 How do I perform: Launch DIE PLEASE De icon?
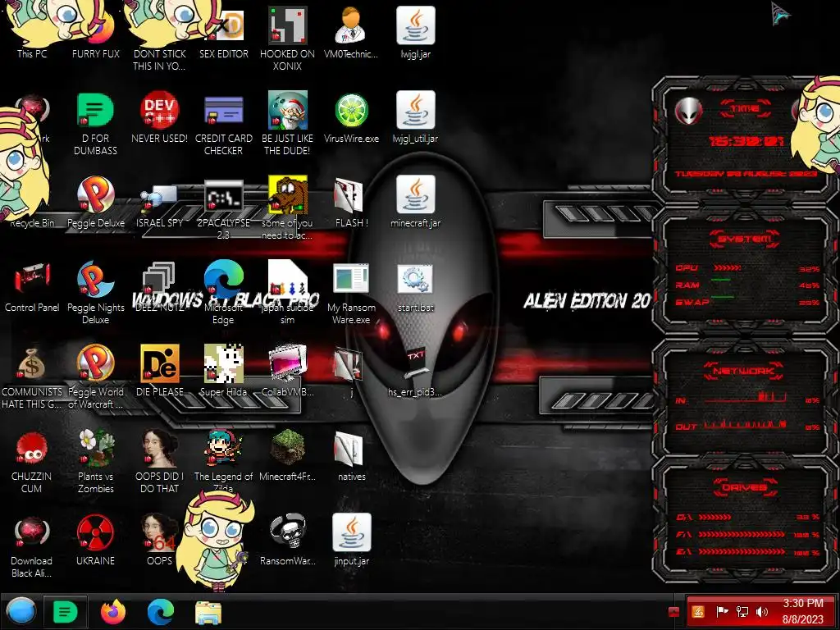click(x=160, y=363)
